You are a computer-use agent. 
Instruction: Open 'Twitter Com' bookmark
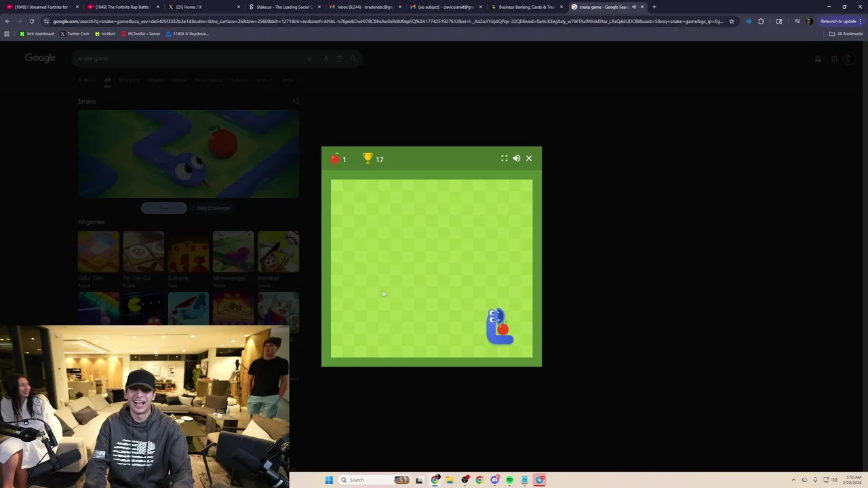point(74,34)
